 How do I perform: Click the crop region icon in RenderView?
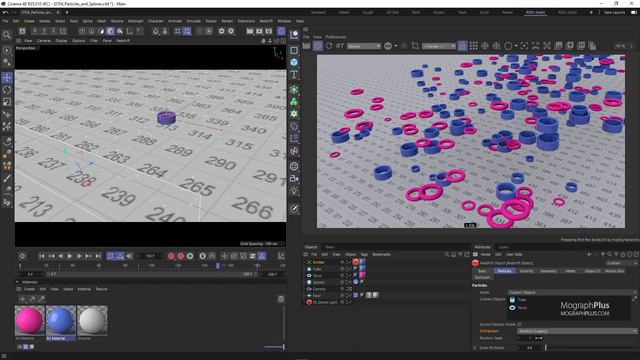[x=415, y=46]
